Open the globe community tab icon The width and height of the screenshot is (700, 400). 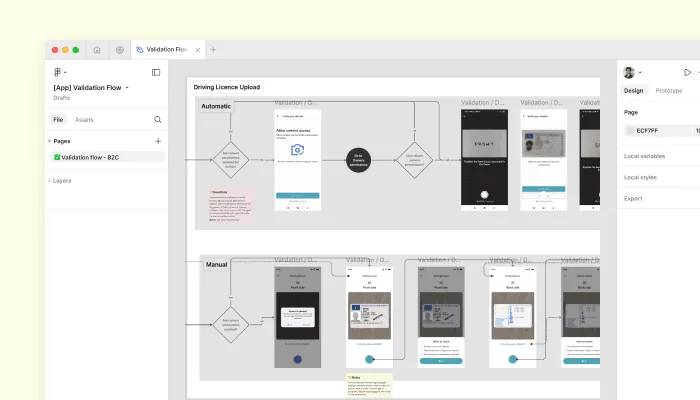pos(120,50)
